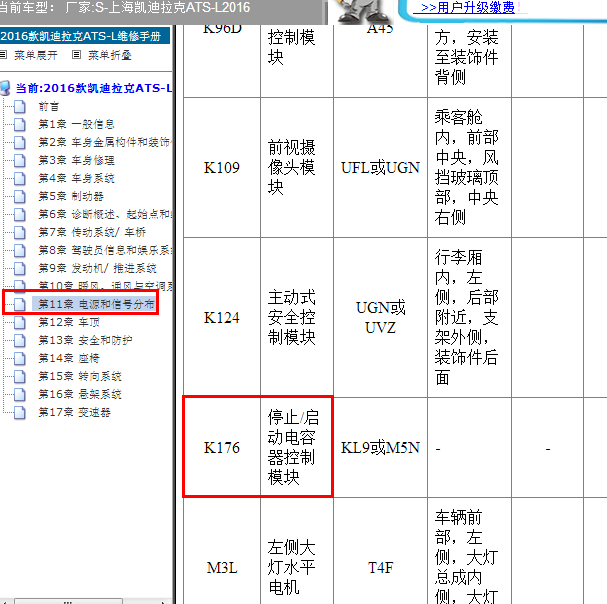This screenshot has width=607, height=604.
Task: Click the 第12章 车顶 document icon
Action: click(20, 323)
